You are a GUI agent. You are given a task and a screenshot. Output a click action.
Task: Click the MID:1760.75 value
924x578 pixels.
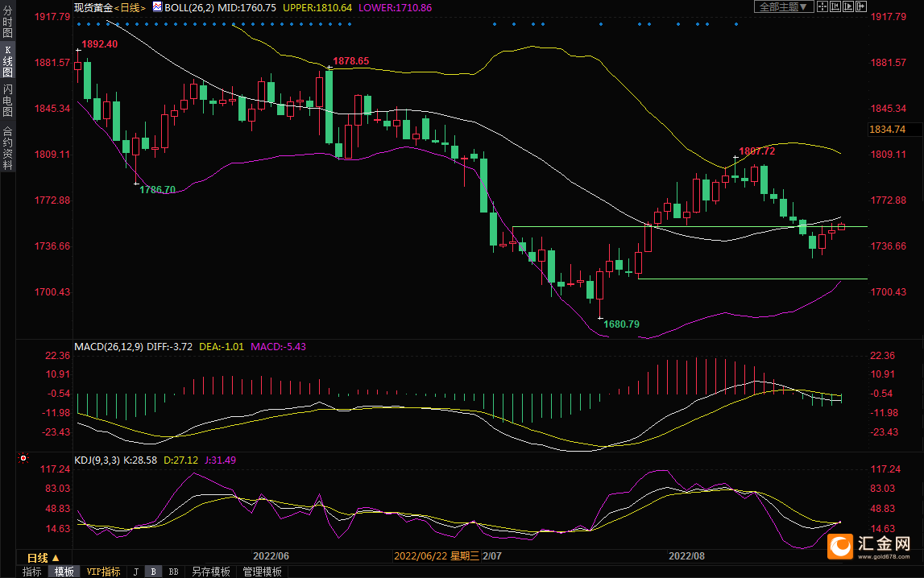(x=247, y=8)
